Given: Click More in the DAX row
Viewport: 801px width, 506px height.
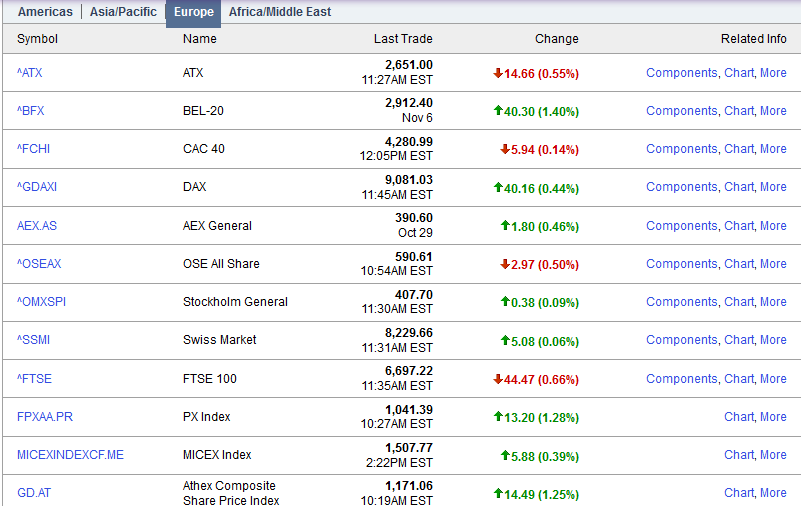Looking at the screenshot, I should point(773,187).
